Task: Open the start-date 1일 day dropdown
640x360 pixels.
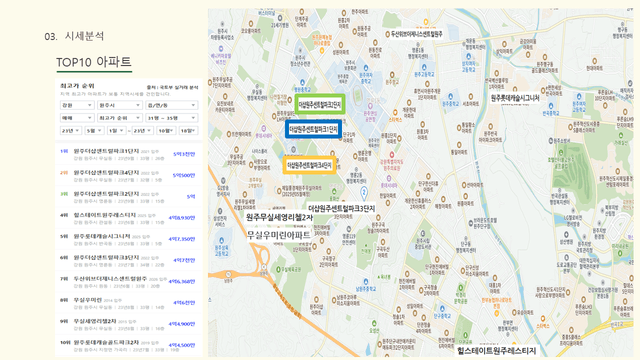Action: coord(117,131)
